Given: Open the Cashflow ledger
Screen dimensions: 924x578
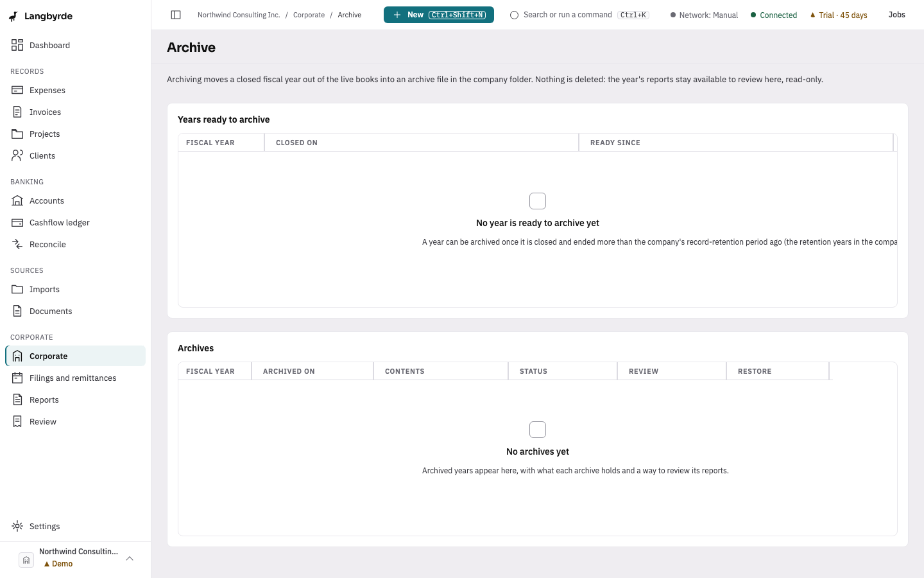Looking at the screenshot, I should coord(75,222).
